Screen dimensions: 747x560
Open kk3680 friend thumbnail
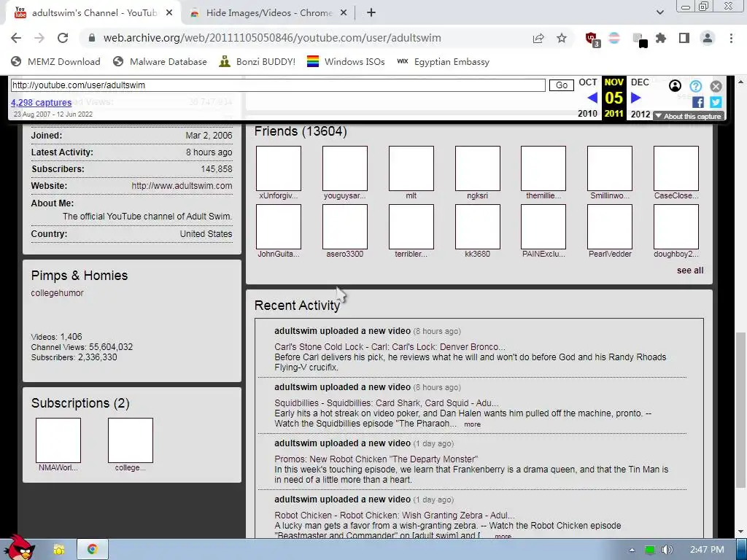[x=477, y=227]
